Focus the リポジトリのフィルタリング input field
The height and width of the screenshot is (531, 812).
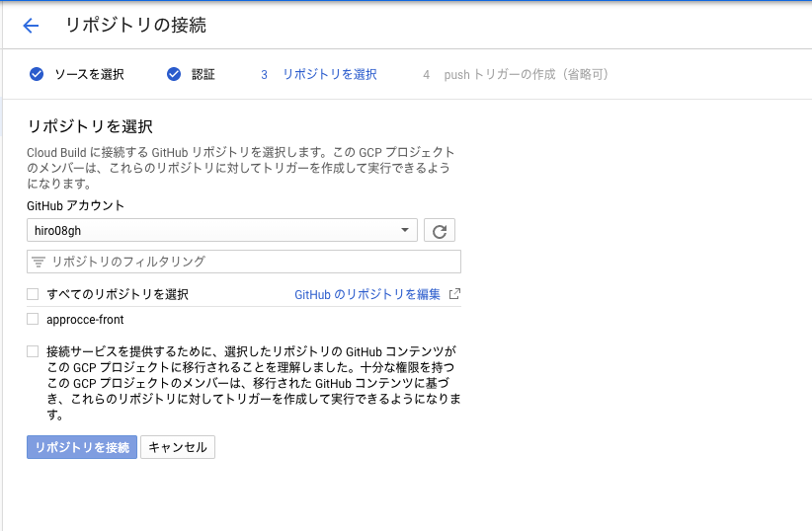pos(244,262)
